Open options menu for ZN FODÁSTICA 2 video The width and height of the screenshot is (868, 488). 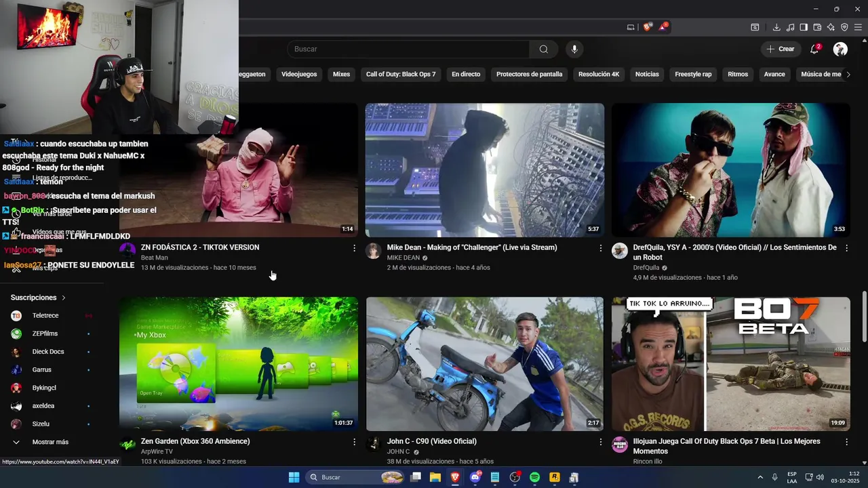354,248
